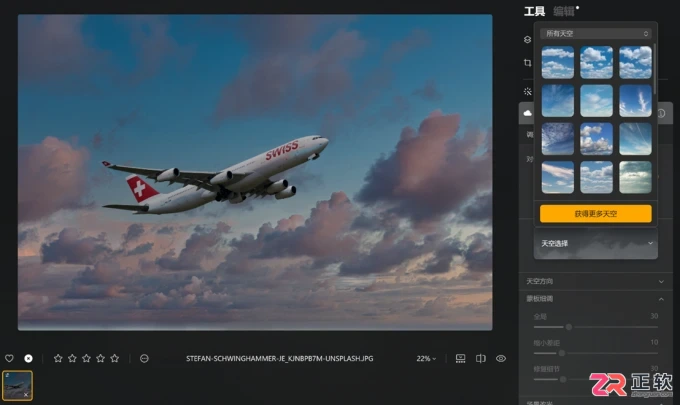The image size is (680, 405).
Task: Open the 所有天空 category dropdown
Action: [x=596, y=33]
